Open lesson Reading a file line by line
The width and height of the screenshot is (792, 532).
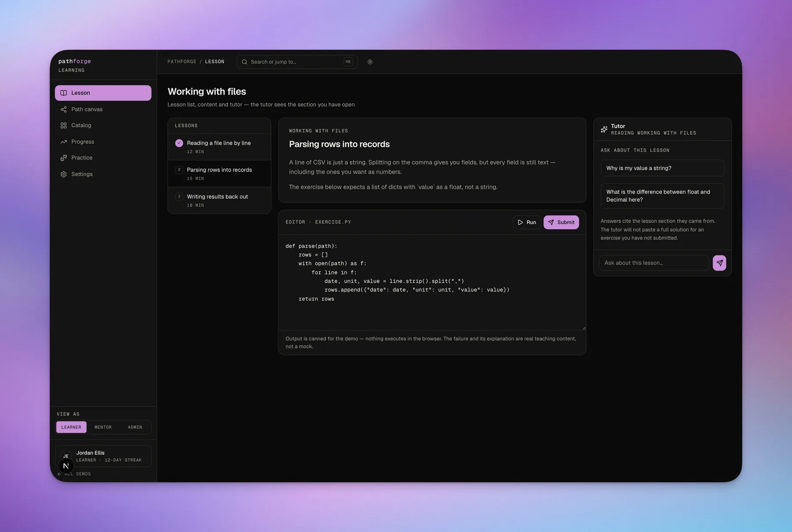pos(219,147)
